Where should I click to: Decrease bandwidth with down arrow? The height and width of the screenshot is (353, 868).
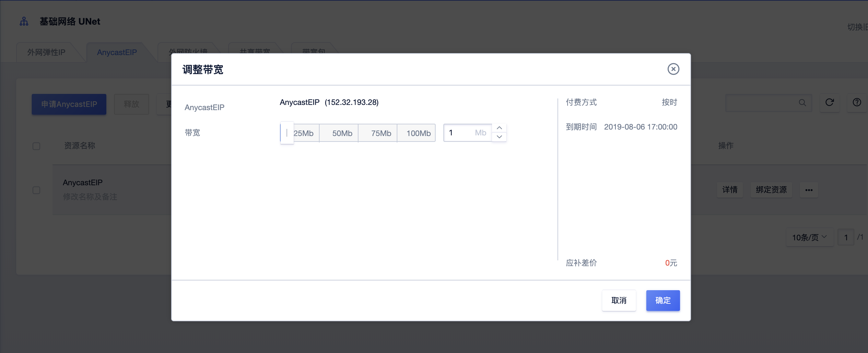499,137
